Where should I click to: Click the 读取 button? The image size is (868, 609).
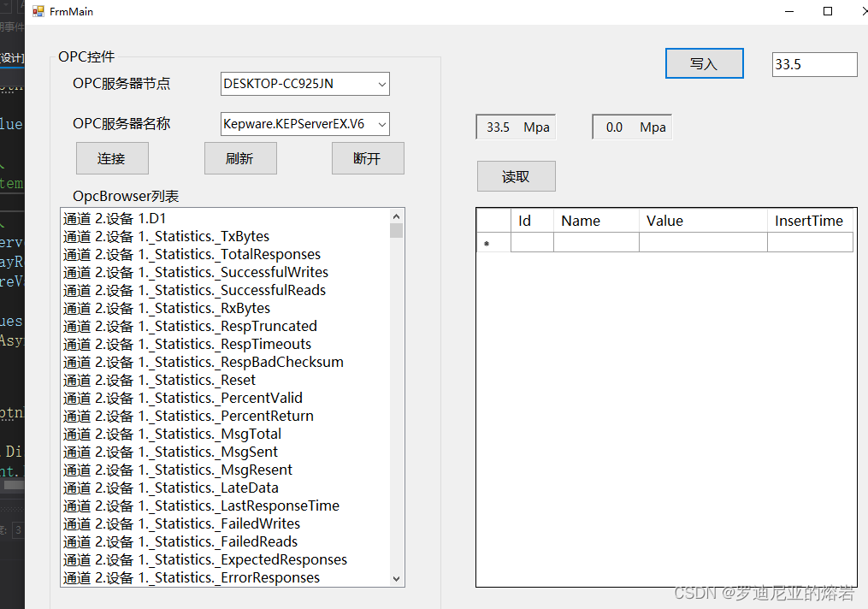click(516, 176)
